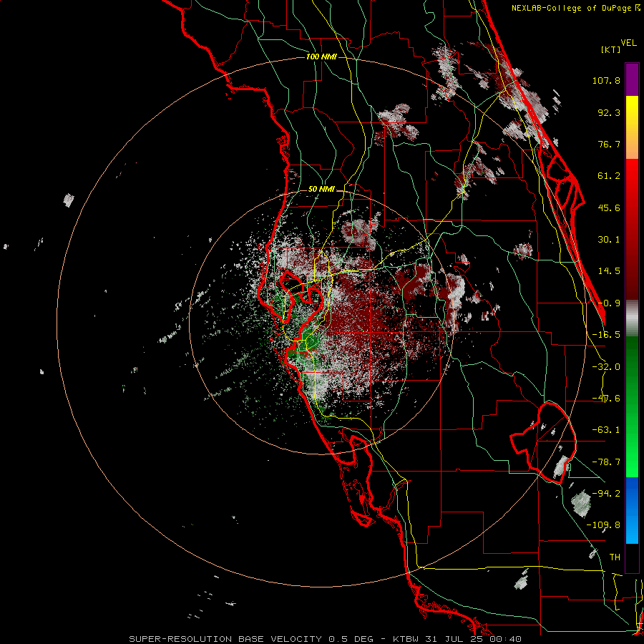Click the small logo after DuPage
The width and height of the screenshot is (644, 644).
pos(638,7)
